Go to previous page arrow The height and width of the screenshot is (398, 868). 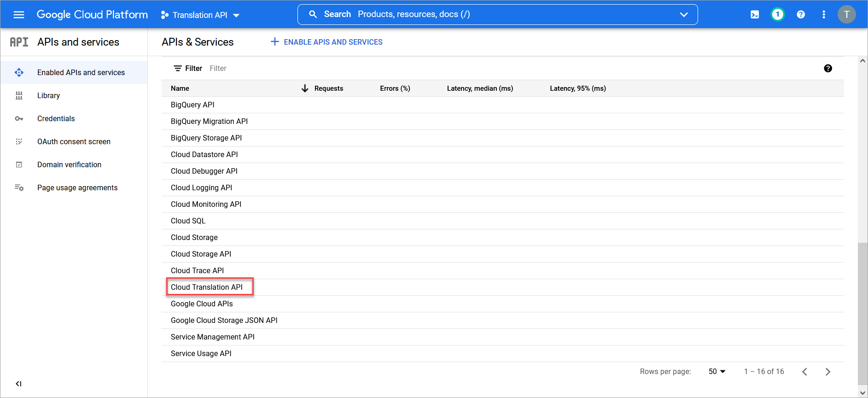click(x=804, y=372)
